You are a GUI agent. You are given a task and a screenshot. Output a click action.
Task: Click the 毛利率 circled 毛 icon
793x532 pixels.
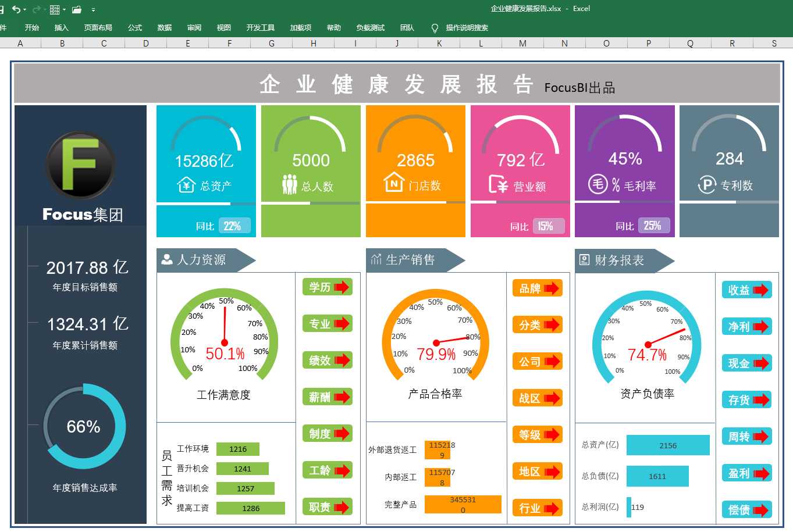click(x=598, y=184)
